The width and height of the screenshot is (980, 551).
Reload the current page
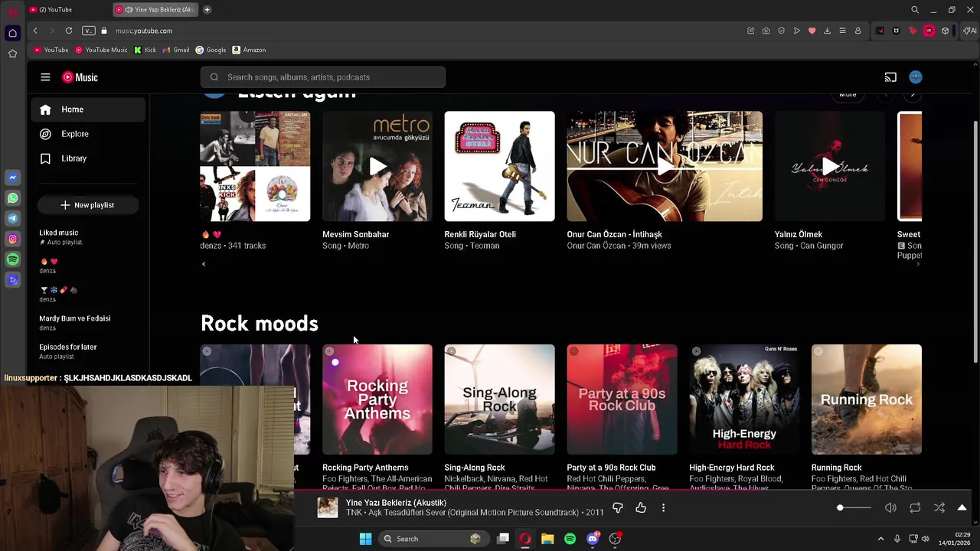coord(69,31)
